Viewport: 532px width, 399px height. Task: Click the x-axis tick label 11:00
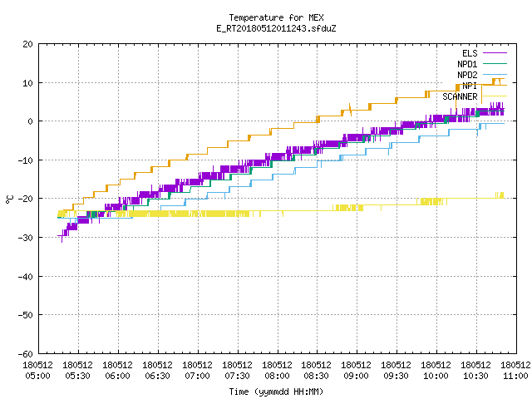coord(515,376)
